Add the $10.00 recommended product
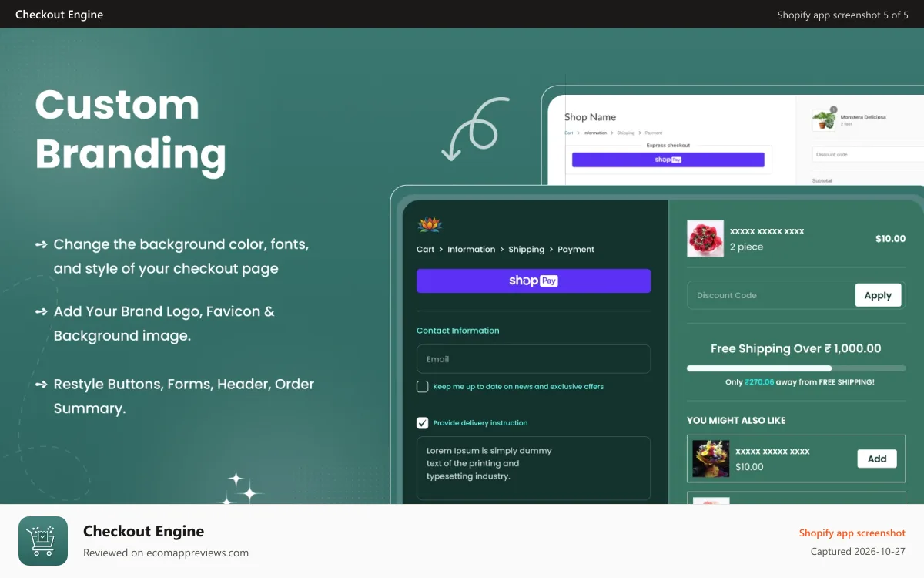Viewport: 924px width, 578px height. pyautogui.click(x=877, y=459)
